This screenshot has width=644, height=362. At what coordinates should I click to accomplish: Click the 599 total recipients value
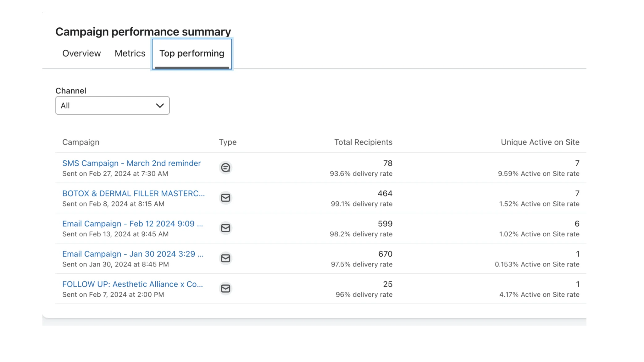pyautogui.click(x=385, y=224)
